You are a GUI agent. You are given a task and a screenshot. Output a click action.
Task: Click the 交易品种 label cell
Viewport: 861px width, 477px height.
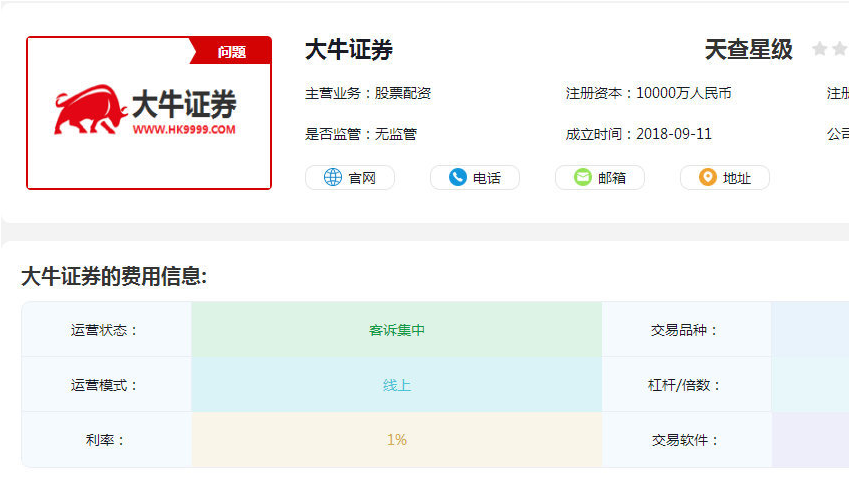click(x=686, y=329)
